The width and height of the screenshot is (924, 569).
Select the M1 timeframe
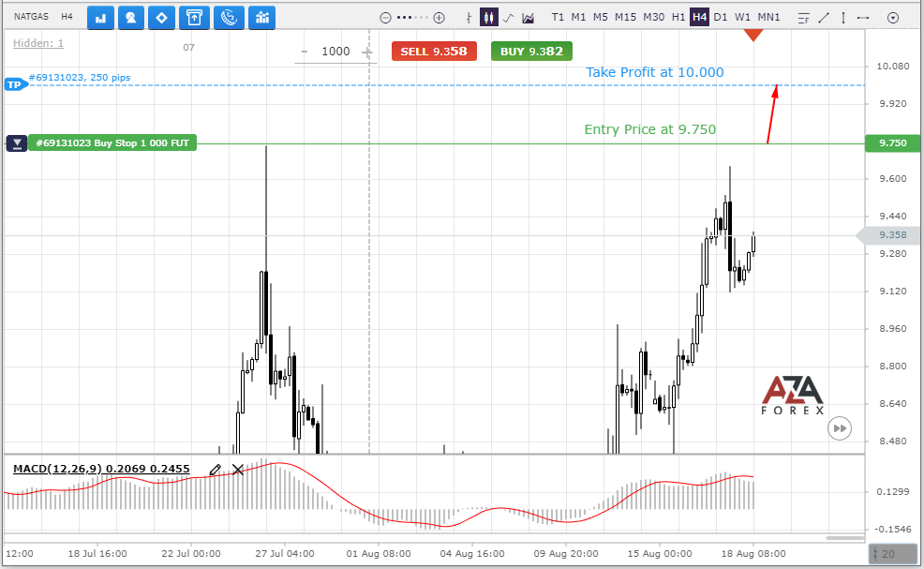(x=579, y=17)
